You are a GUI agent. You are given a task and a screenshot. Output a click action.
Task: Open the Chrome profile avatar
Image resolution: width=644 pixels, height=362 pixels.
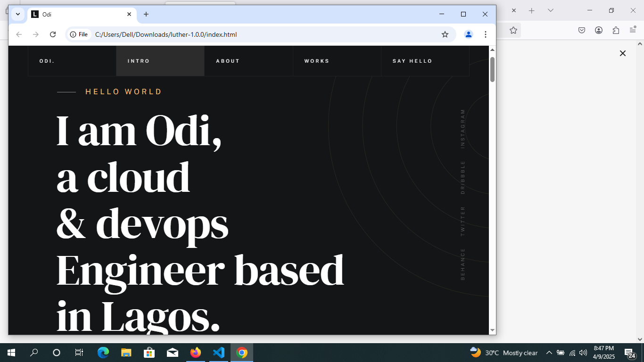[469, 34]
